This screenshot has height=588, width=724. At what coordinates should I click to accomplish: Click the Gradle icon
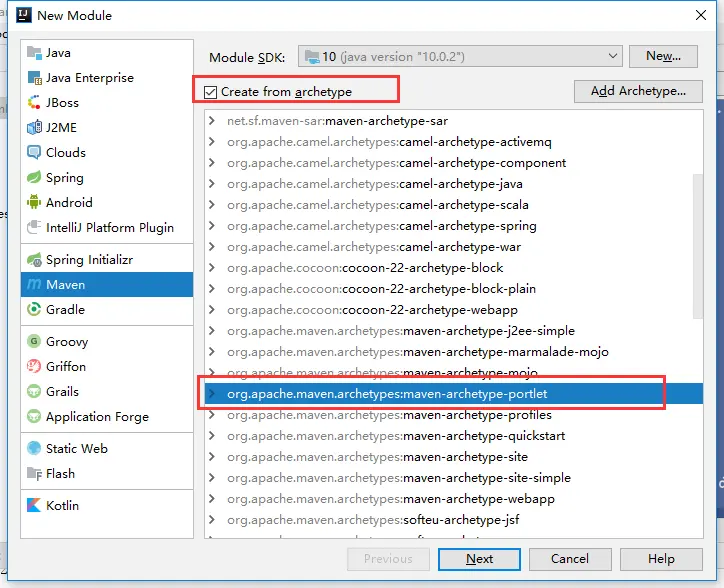pos(34,309)
